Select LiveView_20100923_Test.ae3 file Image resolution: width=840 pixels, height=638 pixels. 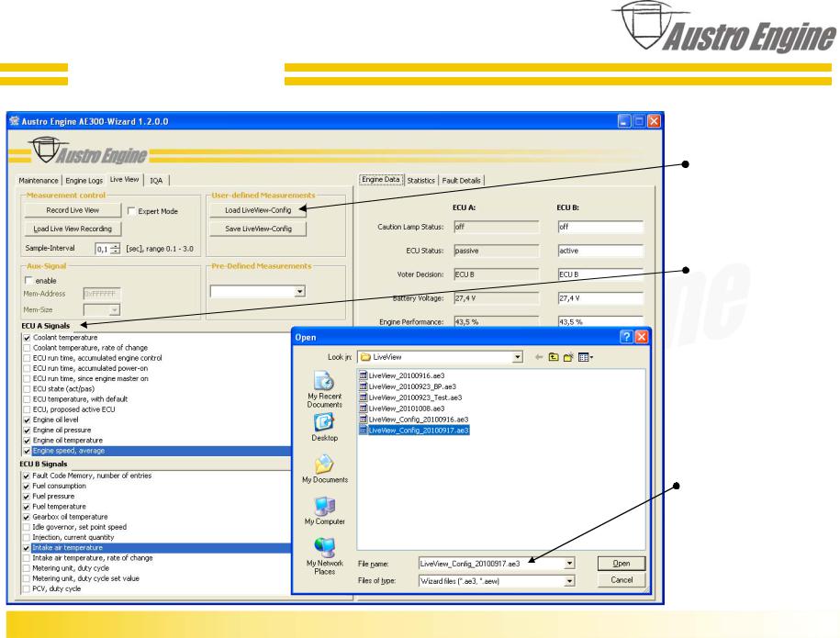[411, 397]
